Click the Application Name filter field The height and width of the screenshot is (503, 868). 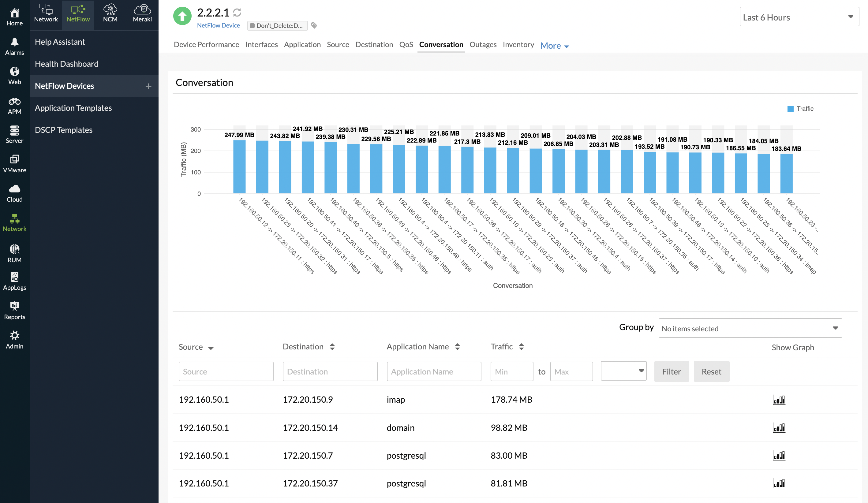[x=434, y=371]
